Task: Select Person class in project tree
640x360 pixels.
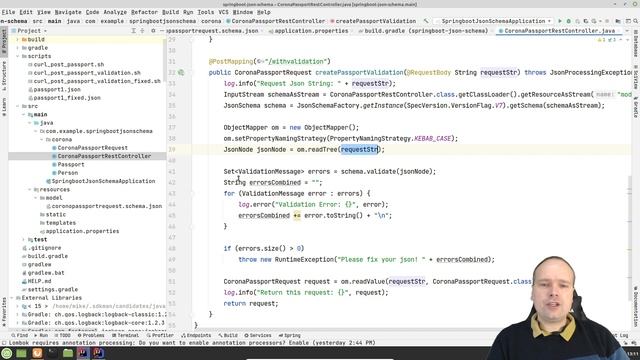Action: [67, 173]
